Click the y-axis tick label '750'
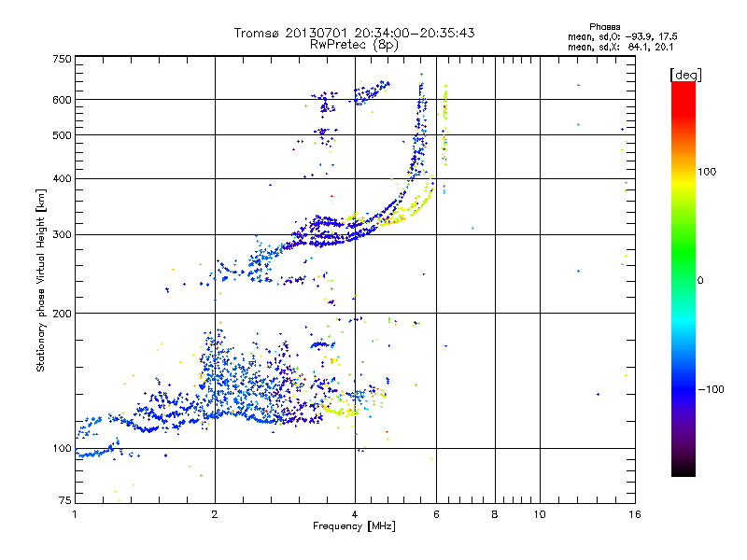This screenshot has height=560, width=747. pyautogui.click(x=62, y=59)
